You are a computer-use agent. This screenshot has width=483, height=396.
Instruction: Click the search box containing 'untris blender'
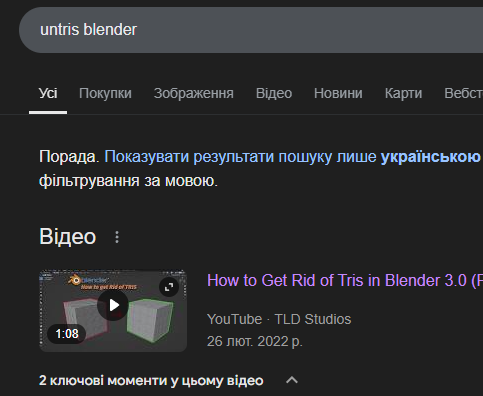[x=251, y=30]
